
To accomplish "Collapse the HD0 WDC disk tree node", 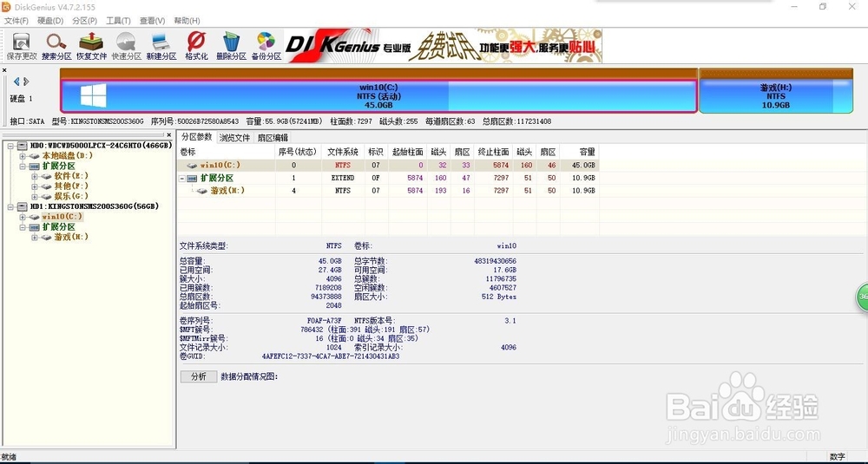I will tap(10, 146).
